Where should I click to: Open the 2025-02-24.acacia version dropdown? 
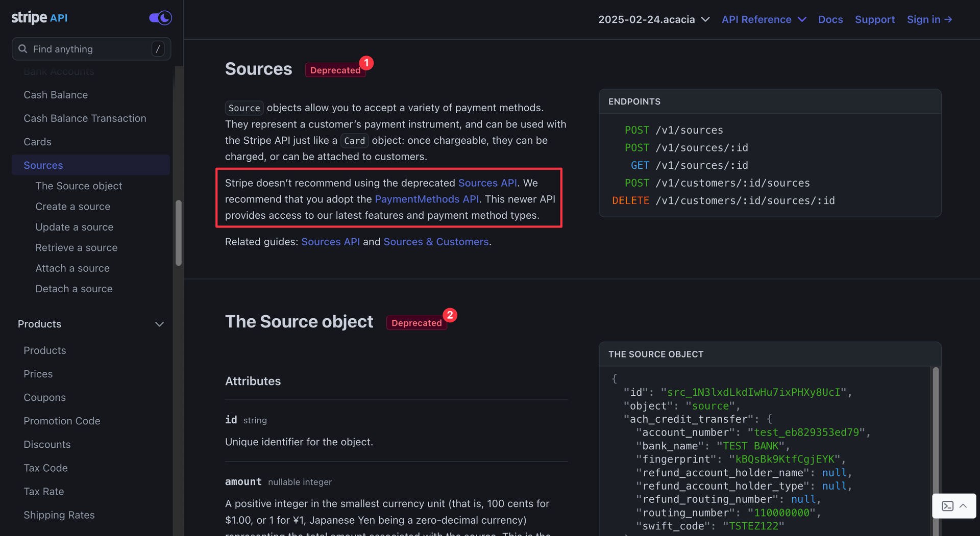(x=654, y=19)
